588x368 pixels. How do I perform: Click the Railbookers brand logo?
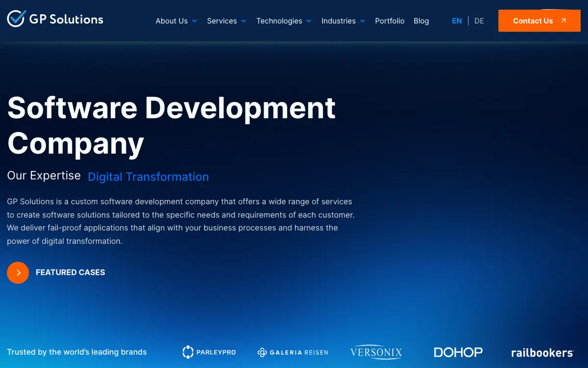[542, 352]
